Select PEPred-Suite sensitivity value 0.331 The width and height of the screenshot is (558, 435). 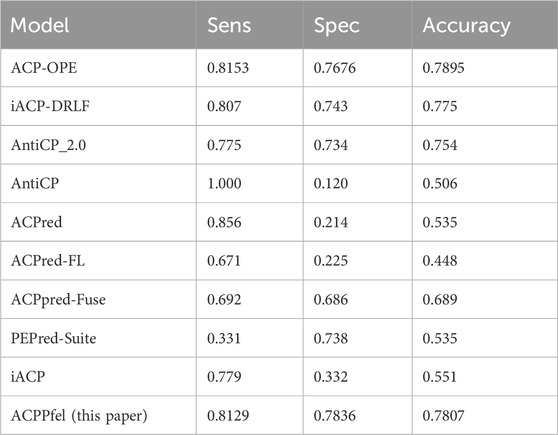coord(224,338)
